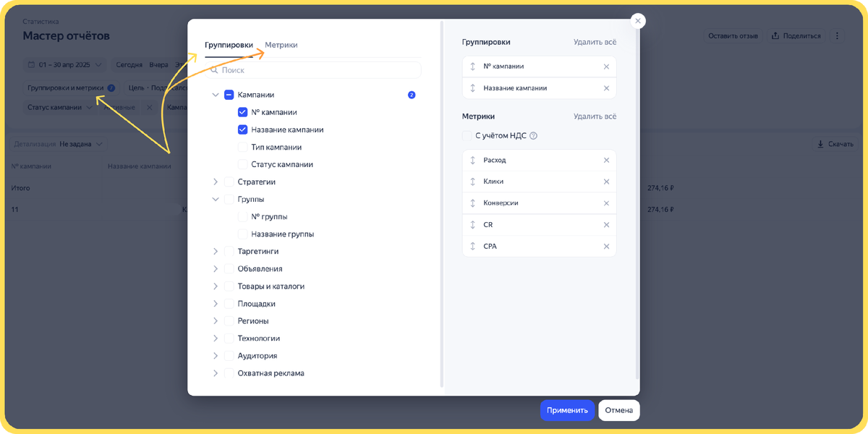The width and height of the screenshot is (868, 434).
Task: Expand the Площадки tree section
Action: (216, 303)
